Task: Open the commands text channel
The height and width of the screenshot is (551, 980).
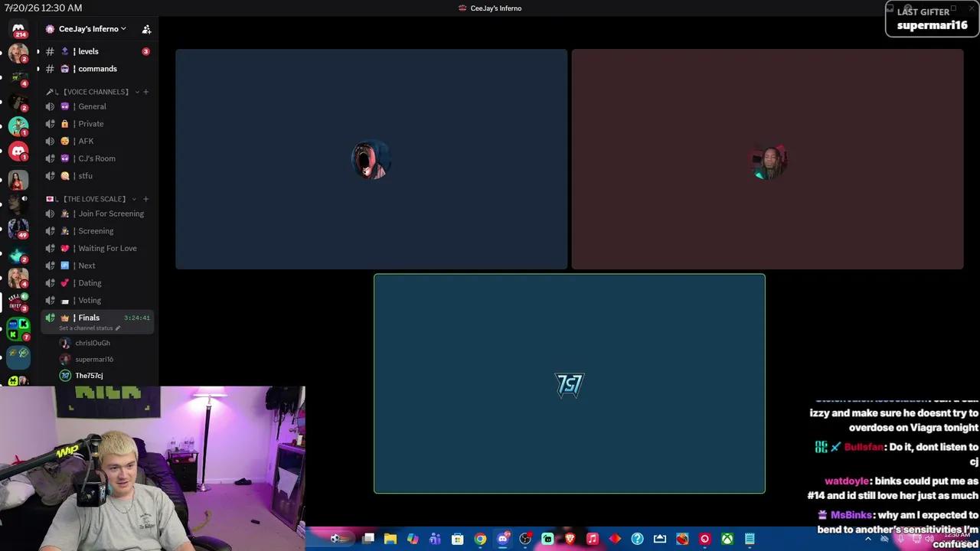Action: (96, 69)
